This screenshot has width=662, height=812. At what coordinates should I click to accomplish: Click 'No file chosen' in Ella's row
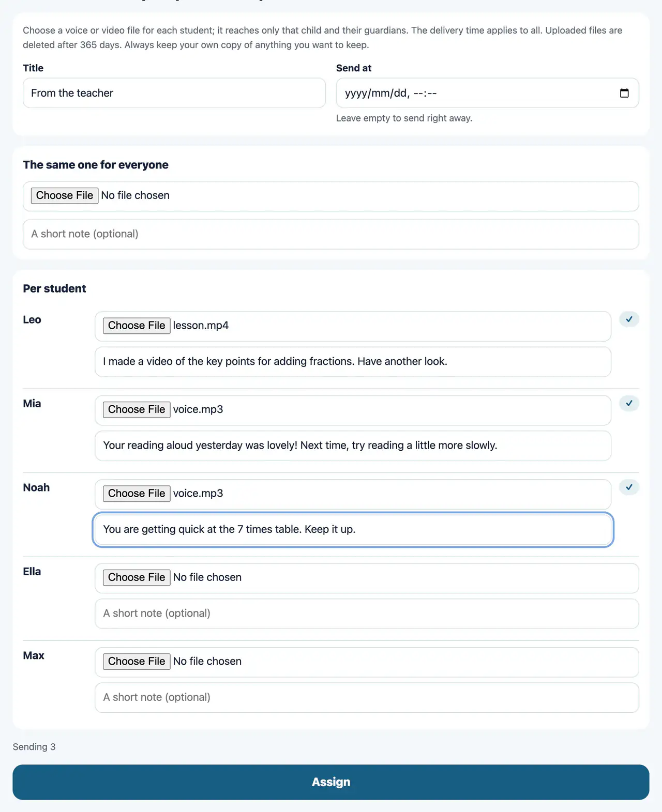(x=207, y=577)
